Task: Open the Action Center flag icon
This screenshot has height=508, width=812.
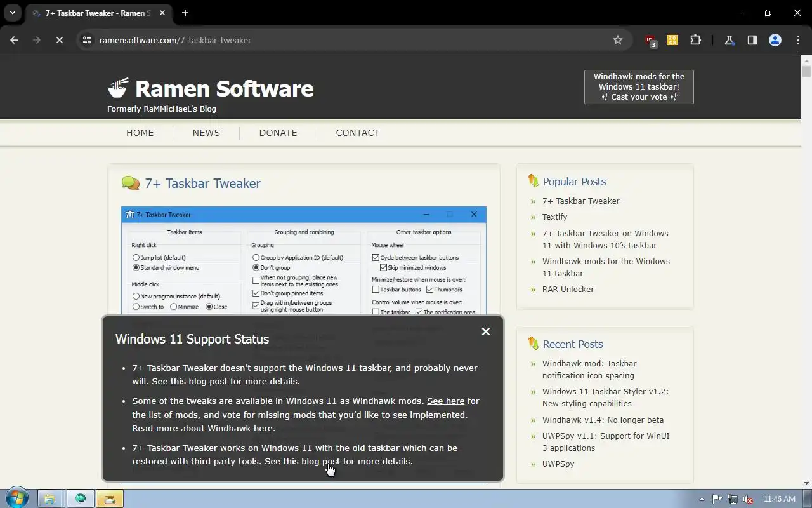Action: pos(717,499)
